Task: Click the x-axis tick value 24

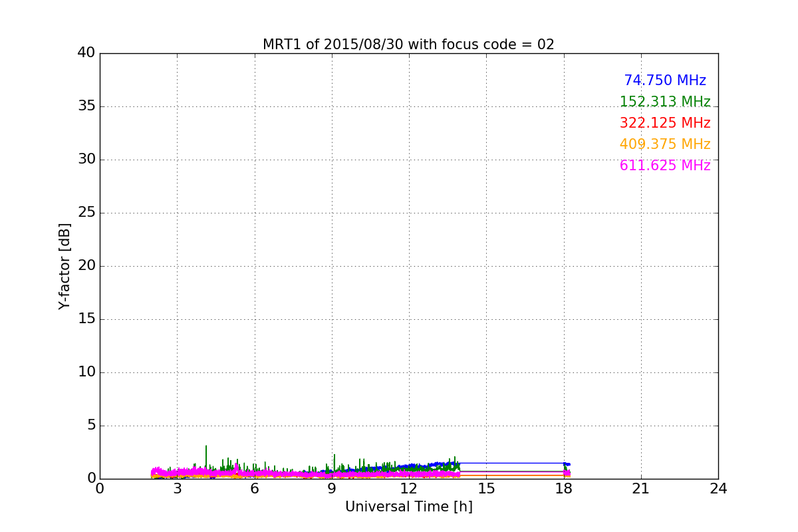Action: [718, 489]
